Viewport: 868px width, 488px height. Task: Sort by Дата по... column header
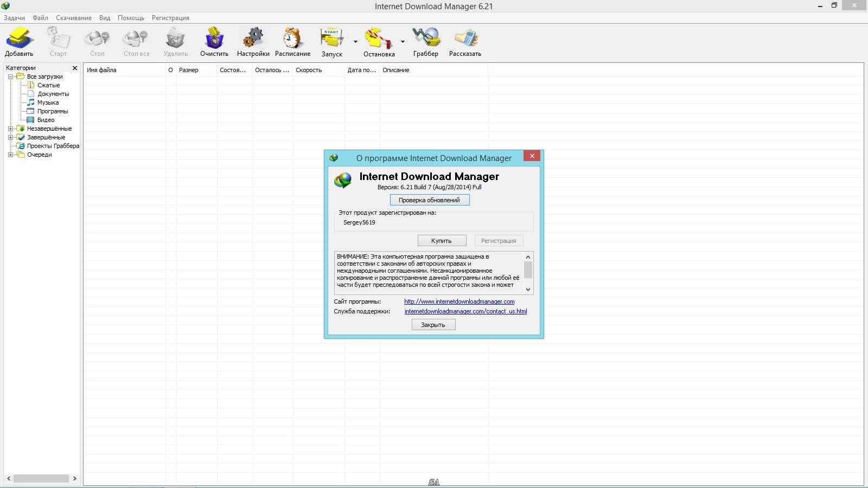pyautogui.click(x=362, y=70)
